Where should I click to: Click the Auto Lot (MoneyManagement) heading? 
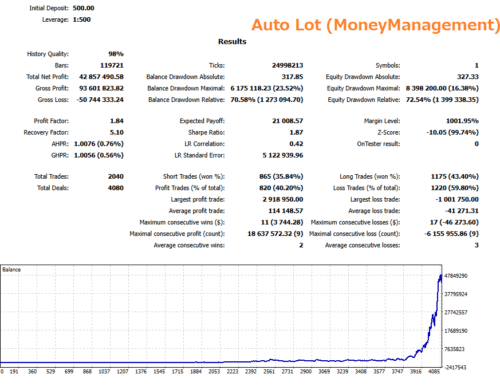[376, 25]
